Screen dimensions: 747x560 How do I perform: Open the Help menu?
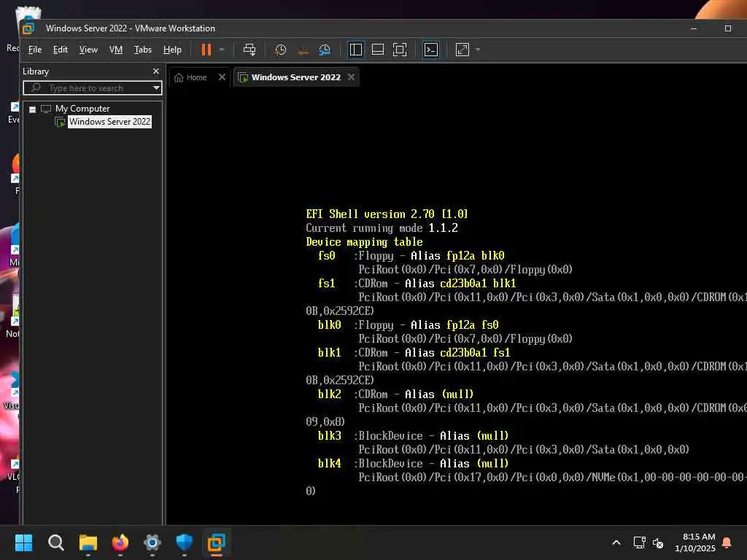[x=172, y=50]
